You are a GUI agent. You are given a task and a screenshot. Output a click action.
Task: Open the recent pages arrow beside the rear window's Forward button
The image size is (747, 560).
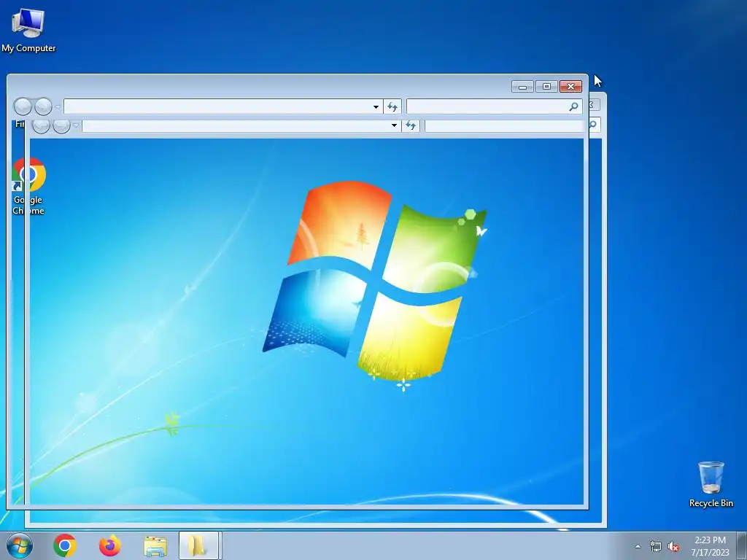(76, 125)
